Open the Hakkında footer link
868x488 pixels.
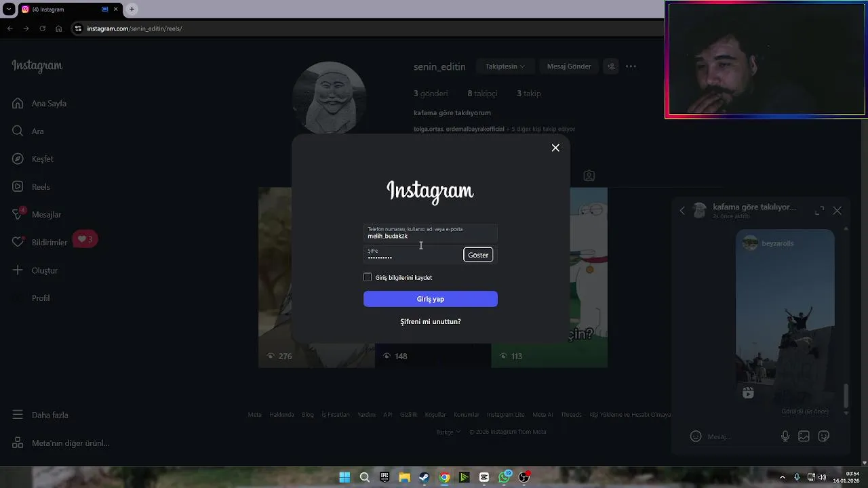[281, 415]
